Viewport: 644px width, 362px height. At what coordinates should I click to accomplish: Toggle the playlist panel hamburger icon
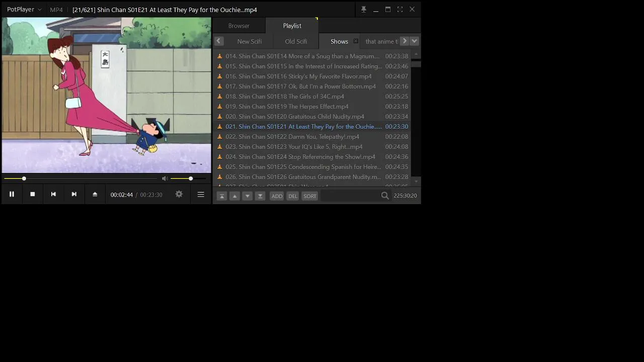coord(201,194)
